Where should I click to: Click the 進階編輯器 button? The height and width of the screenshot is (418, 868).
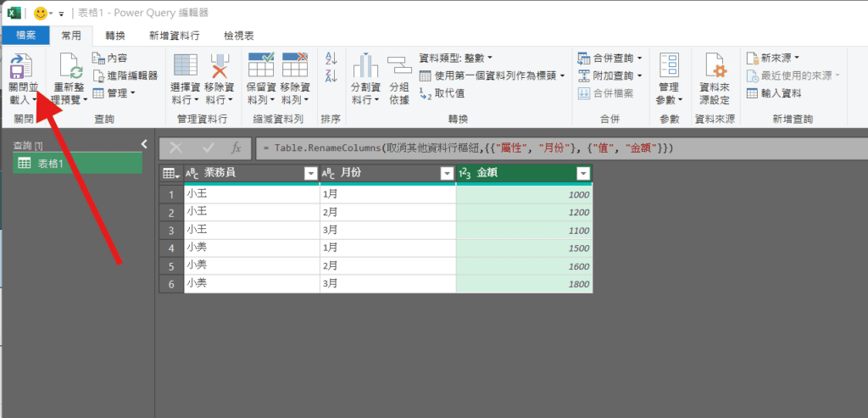pyautogui.click(x=125, y=75)
